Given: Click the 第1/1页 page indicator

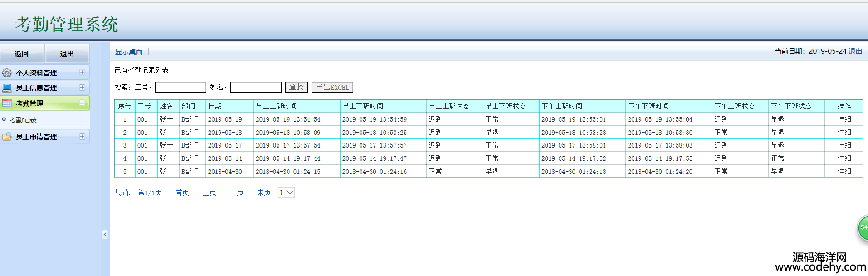Looking at the screenshot, I should coord(150,193).
